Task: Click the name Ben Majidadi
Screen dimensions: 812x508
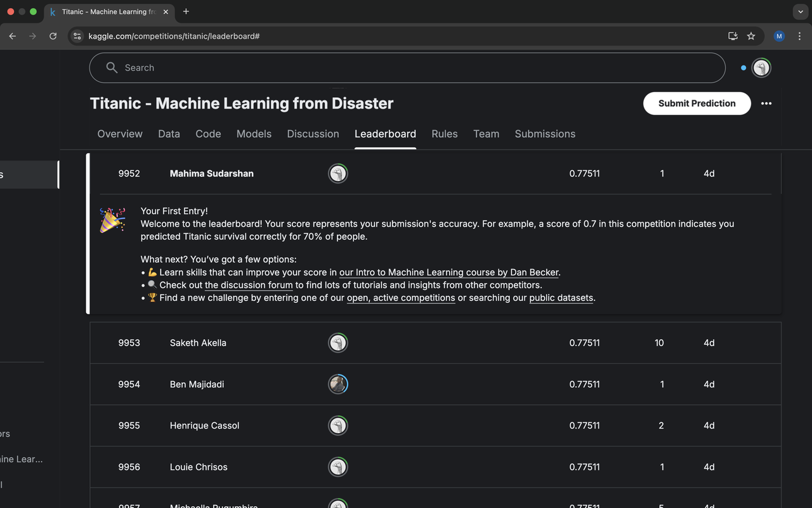Action: pos(197,384)
